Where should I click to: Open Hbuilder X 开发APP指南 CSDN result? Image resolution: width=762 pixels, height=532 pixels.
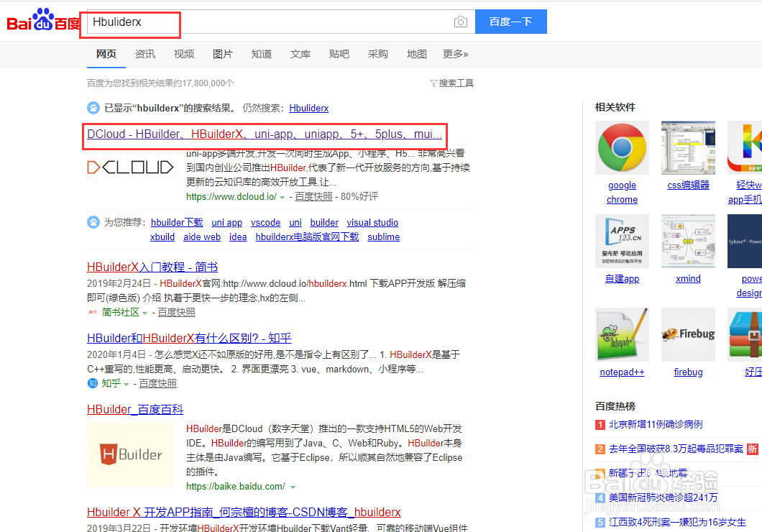(244, 512)
